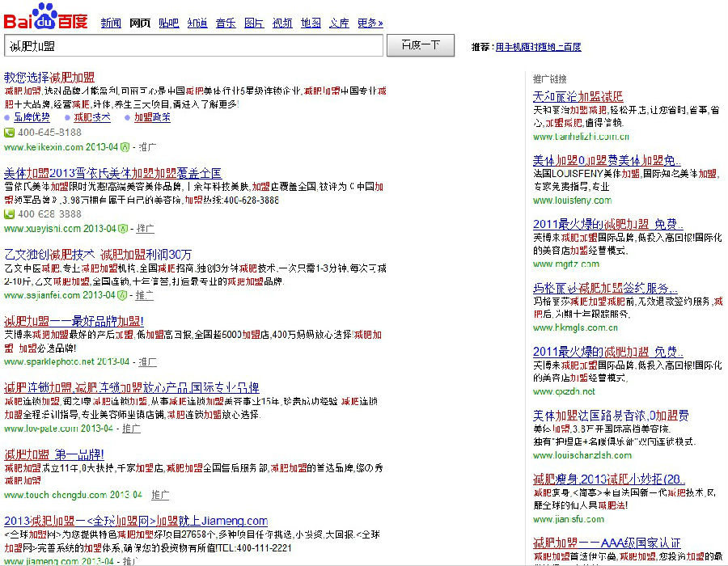Screen dimensions: 728x566
Task: Open the sidebar ad 减肥瘦身,2013减肥小妙招(28..
Action: [609, 479]
